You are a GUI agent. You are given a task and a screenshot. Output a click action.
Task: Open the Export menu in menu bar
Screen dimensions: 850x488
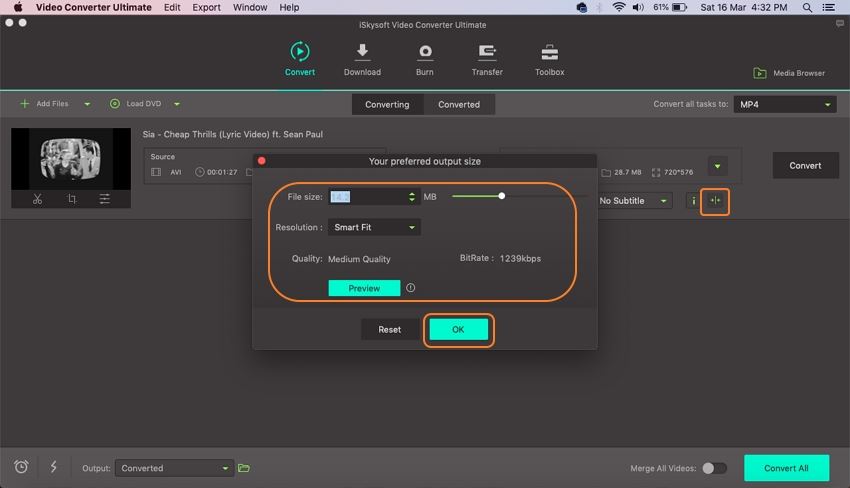coord(206,7)
